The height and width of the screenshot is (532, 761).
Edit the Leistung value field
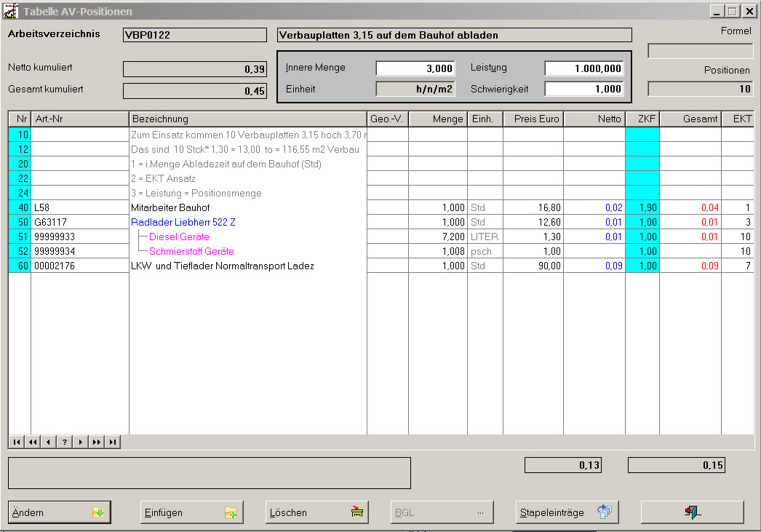click(x=584, y=68)
